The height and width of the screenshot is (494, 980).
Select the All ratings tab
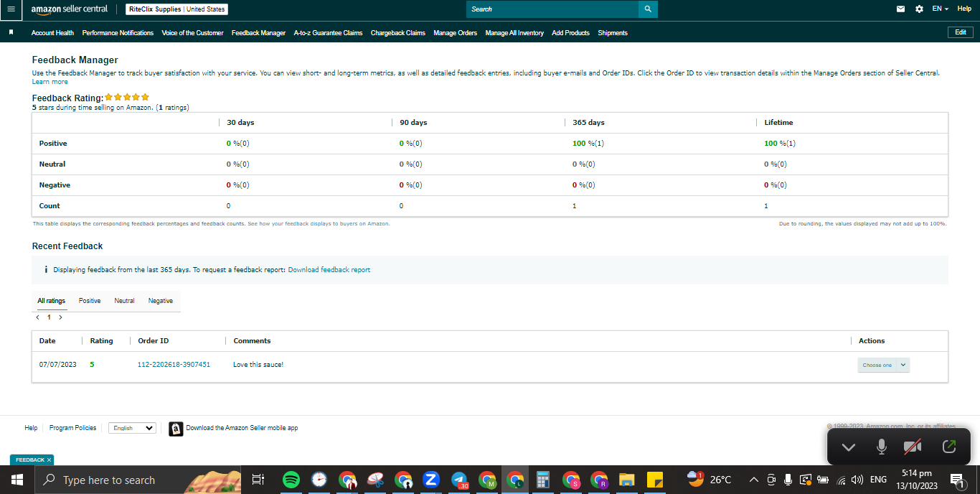52,301
